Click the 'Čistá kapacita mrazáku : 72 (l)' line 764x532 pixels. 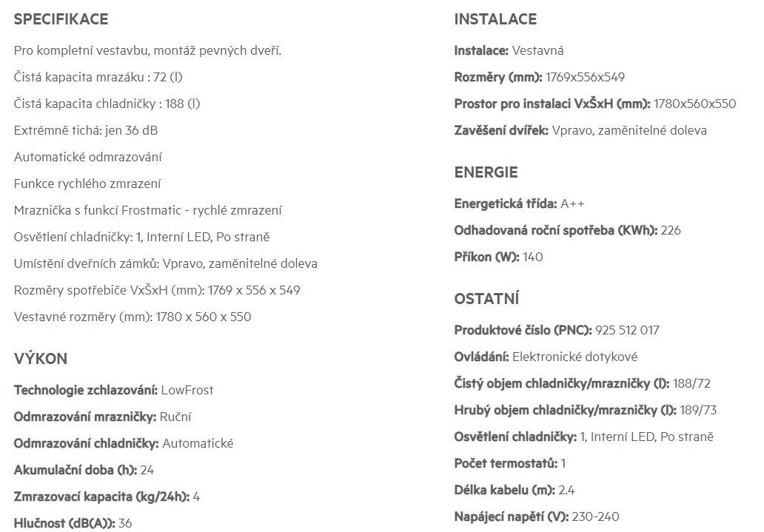[x=98, y=77]
